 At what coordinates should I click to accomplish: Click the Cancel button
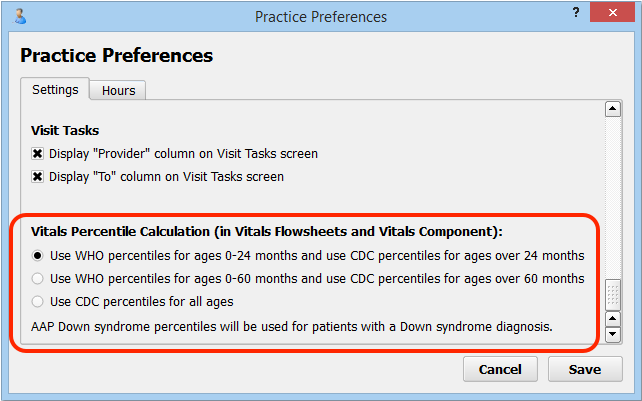(500, 369)
